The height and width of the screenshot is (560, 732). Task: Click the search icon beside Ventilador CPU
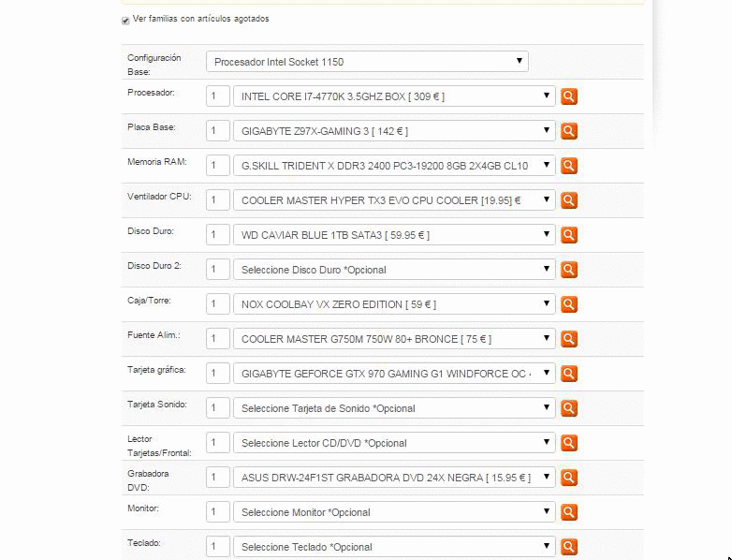point(568,200)
